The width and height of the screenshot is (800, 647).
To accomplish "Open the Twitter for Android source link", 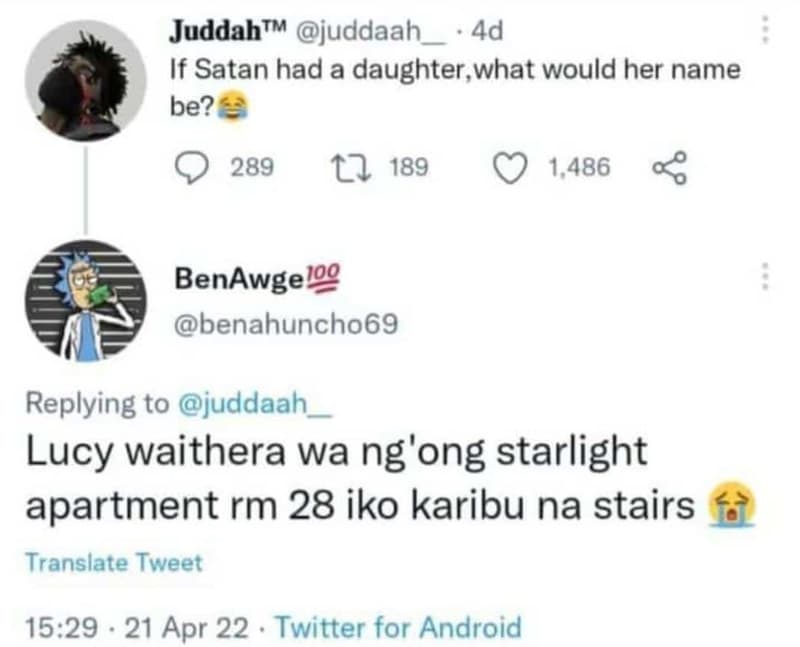I will click(x=397, y=628).
